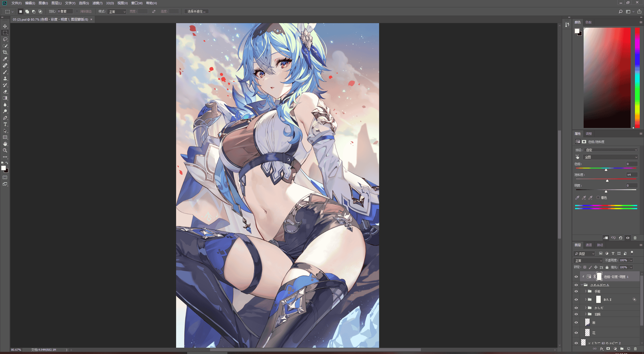
Task: Open the 图像 menu
Action: coord(43,3)
